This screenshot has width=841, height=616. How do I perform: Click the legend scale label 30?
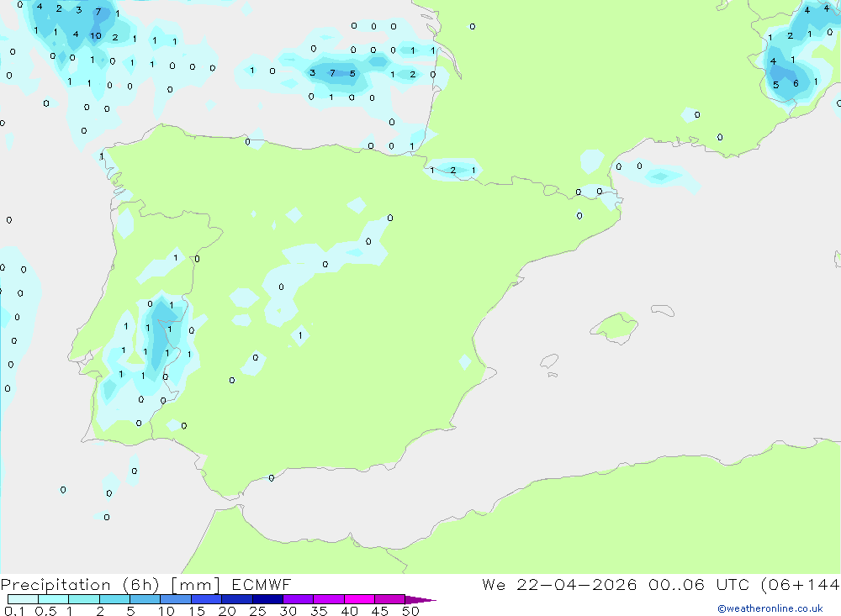[x=288, y=611]
